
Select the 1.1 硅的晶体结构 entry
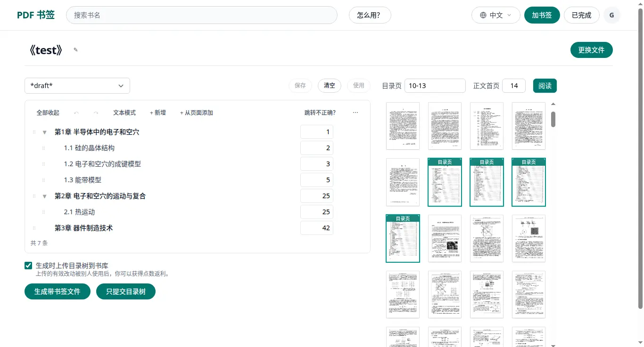pos(89,148)
